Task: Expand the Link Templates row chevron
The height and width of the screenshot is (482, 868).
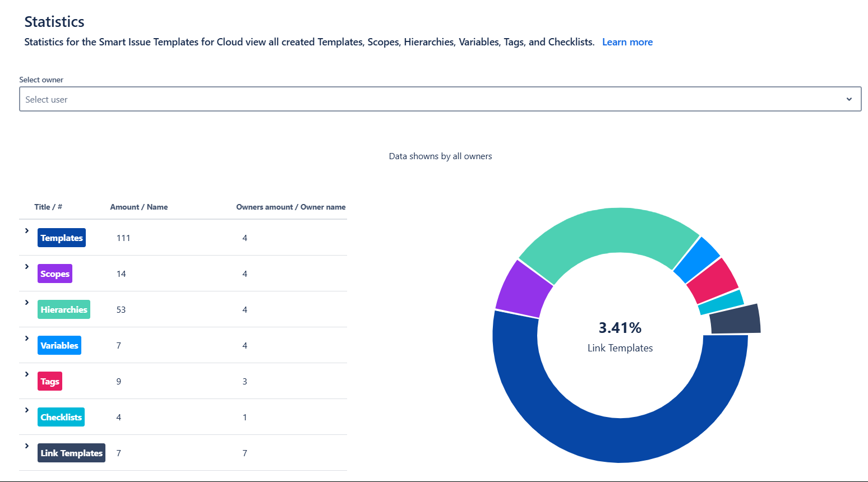Action: 26,446
